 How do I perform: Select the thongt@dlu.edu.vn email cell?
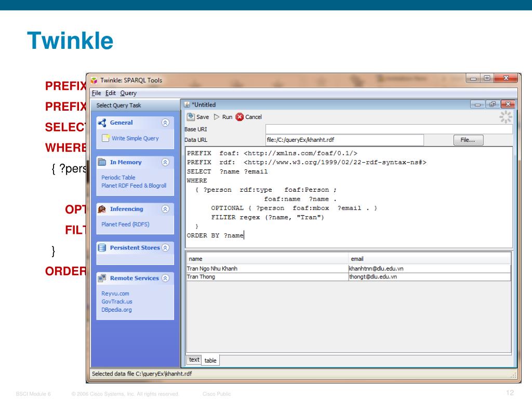click(x=430, y=276)
